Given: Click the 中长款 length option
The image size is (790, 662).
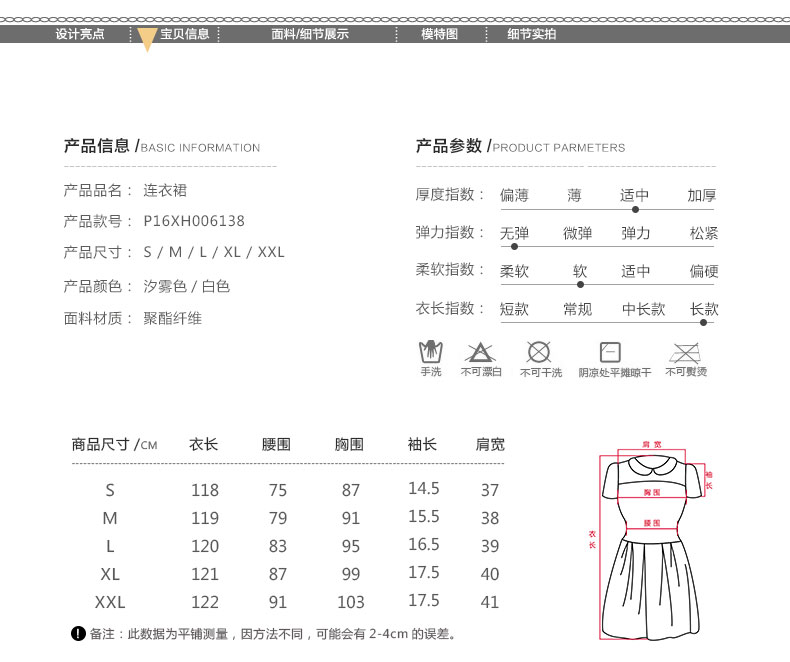Looking at the screenshot, I should coord(644,309).
